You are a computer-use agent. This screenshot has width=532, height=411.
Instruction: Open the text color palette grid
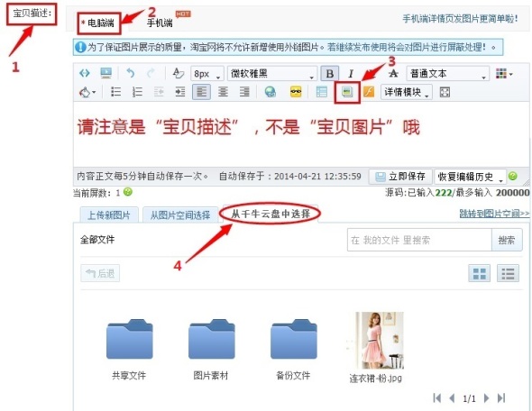tap(504, 74)
